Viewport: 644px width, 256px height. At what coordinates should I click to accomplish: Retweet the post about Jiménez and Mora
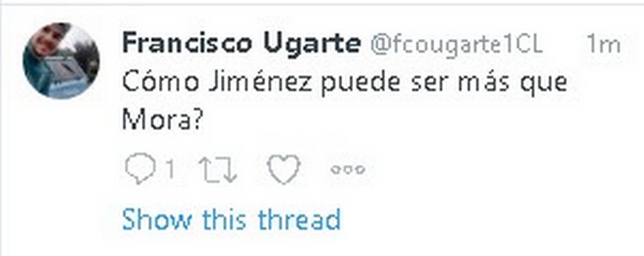217,169
